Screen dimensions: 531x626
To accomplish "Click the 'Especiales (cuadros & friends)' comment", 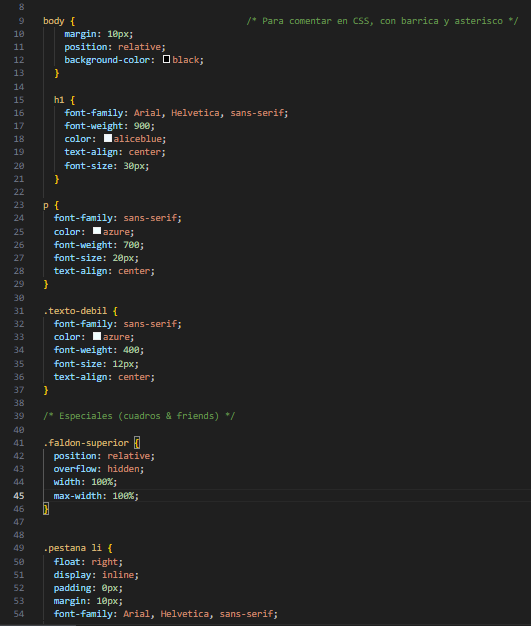I will coord(139,416).
